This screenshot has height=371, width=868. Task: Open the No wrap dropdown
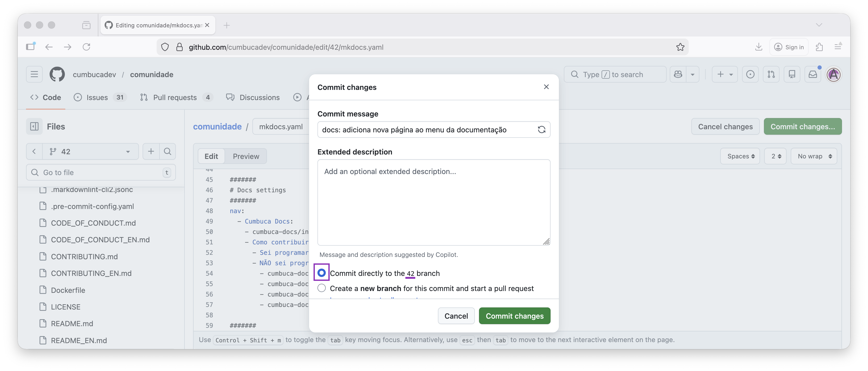tap(814, 156)
